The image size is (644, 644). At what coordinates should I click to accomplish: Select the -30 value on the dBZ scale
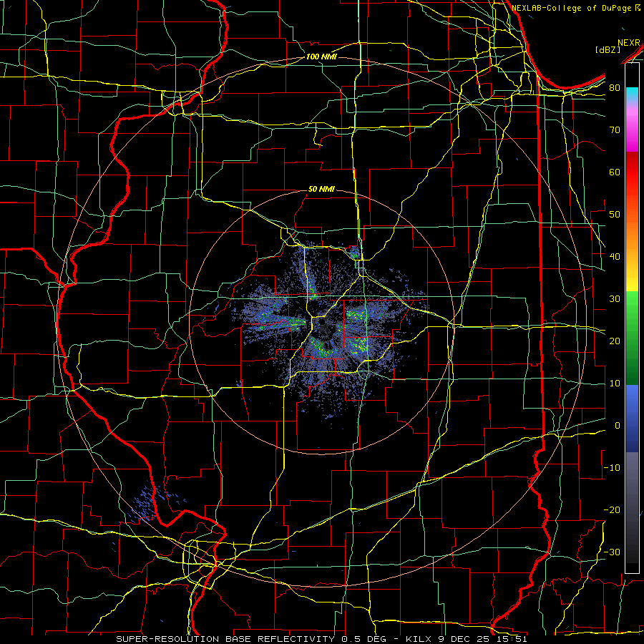pos(612,552)
